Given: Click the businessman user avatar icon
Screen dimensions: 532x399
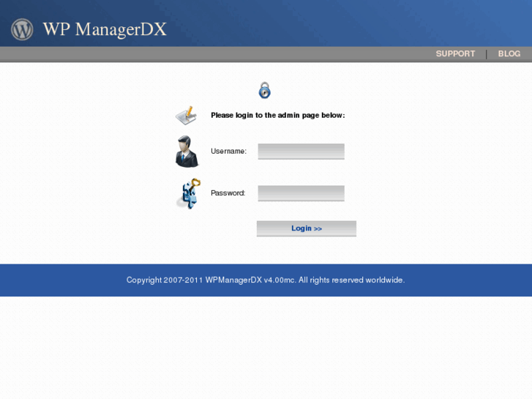Looking at the screenshot, I should pyautogui.click(x=187, y=152).
